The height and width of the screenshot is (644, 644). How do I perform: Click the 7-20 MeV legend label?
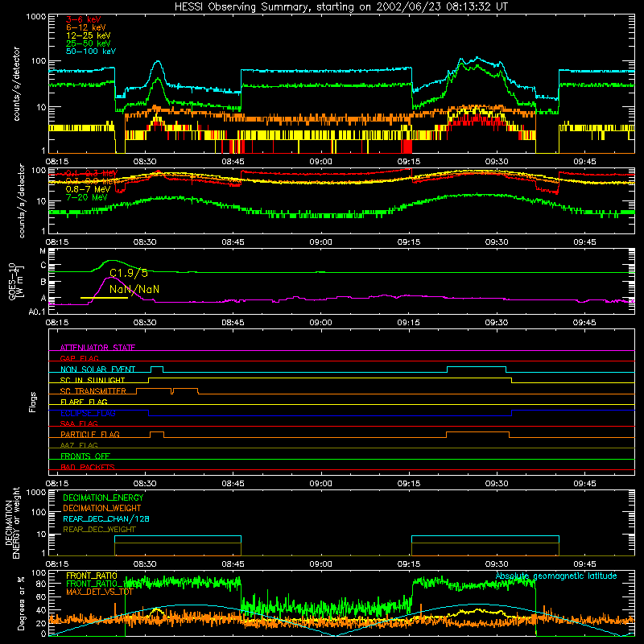tap(86, 197)
